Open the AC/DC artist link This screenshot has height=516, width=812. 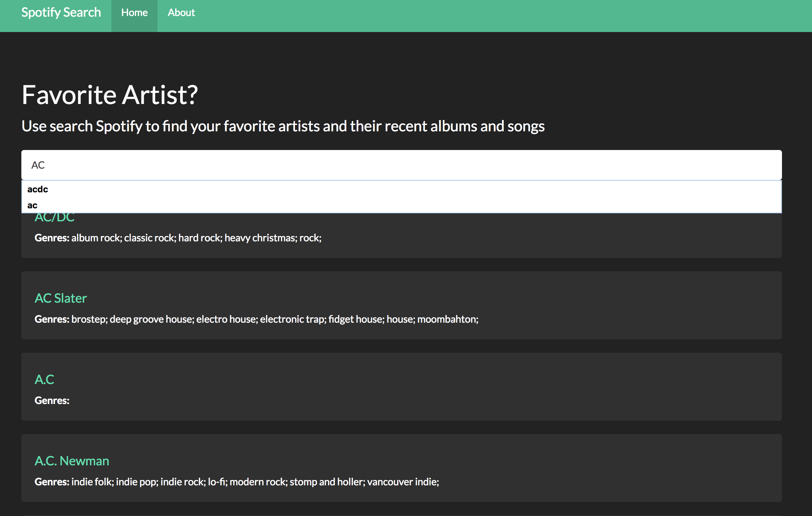[x=55, y=218]
